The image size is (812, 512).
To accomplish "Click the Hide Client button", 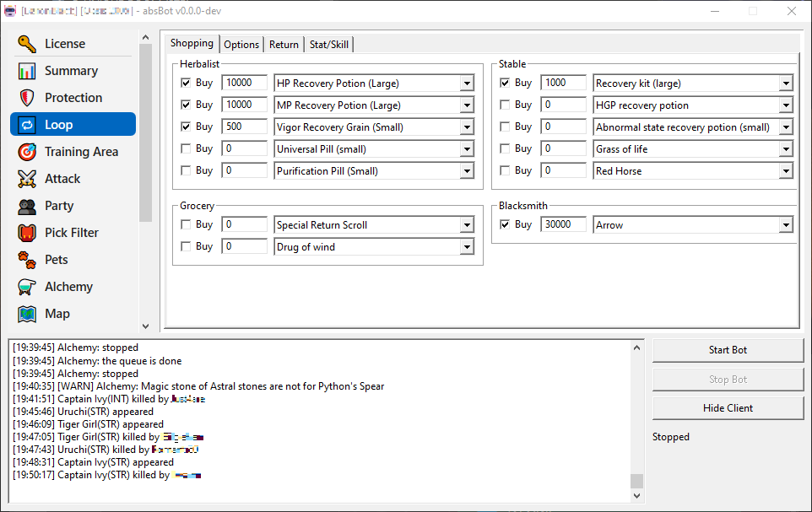I will click(728, 408).
